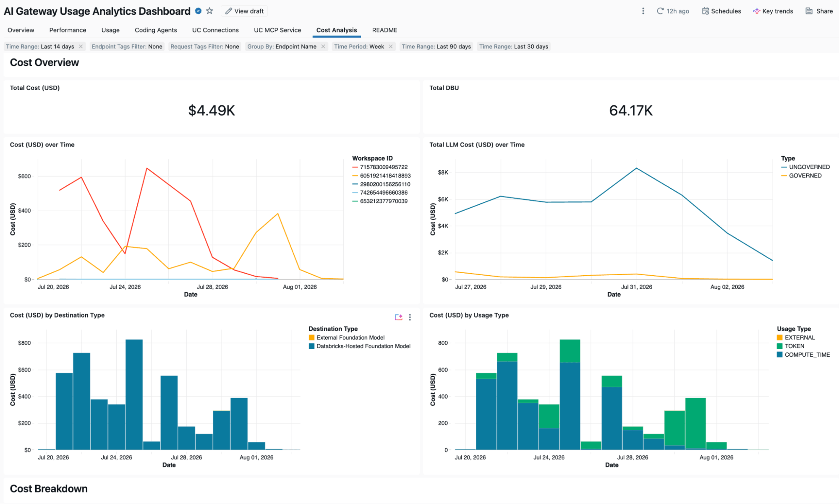Toggle workspace 2980200156256110 legend entry
The height and width of the screenshot is (504, 839).
[381, 184]
